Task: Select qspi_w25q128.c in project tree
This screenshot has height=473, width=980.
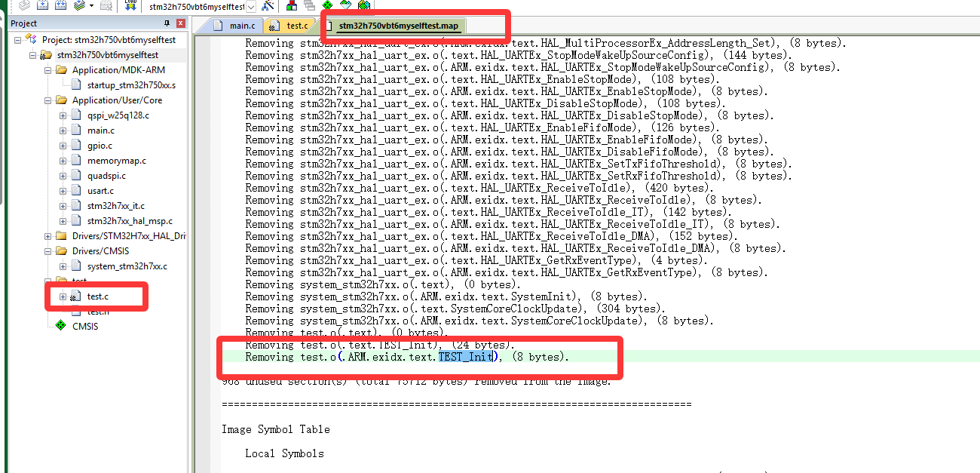Action: point(118,115)
